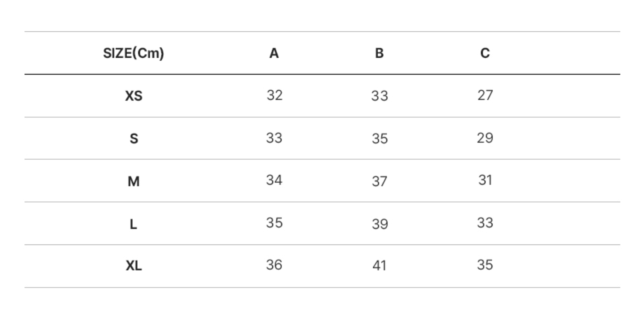
Task: Click the XS size row label
Action: pyautogui.click(x=134, y=96)
